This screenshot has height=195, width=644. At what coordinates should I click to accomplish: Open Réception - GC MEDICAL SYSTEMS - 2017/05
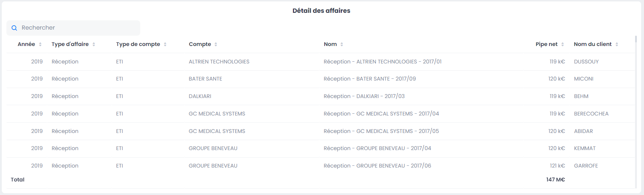(381, 131)
